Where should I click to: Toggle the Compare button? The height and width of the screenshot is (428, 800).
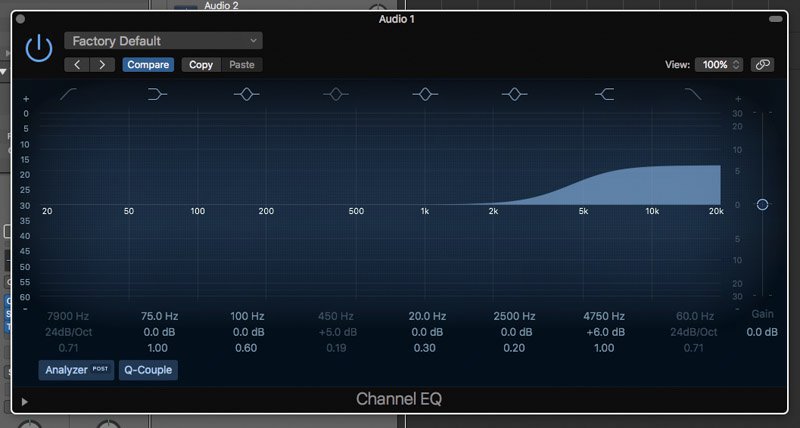click(x=148, y=65)
